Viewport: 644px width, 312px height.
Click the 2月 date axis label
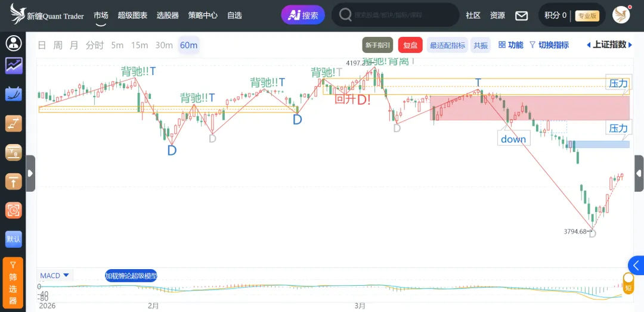point(153,305)
